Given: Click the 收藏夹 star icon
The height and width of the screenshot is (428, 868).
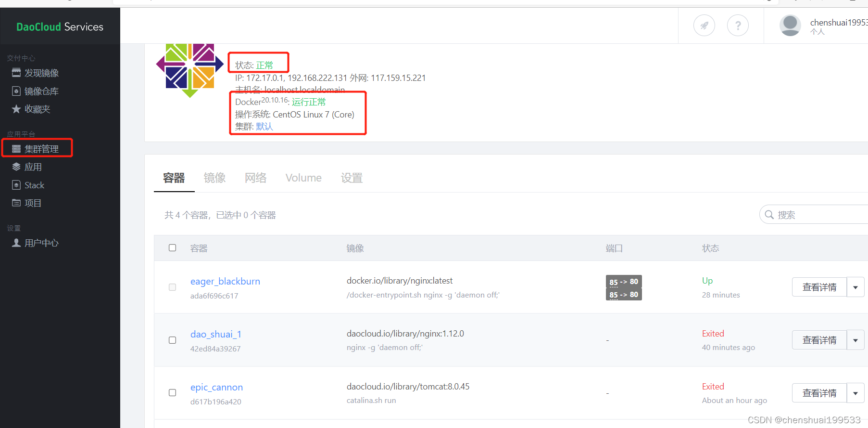Looking at the screenshot, I should point(16,109).
